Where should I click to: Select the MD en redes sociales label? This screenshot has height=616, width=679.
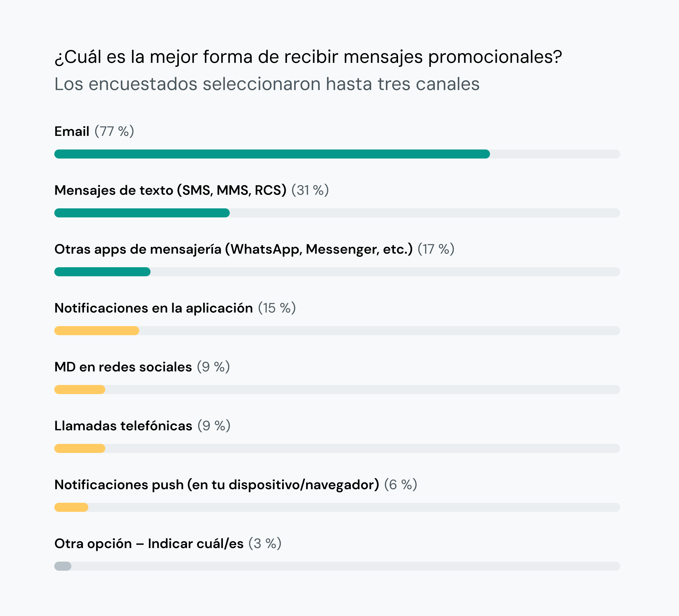point(123,367)
